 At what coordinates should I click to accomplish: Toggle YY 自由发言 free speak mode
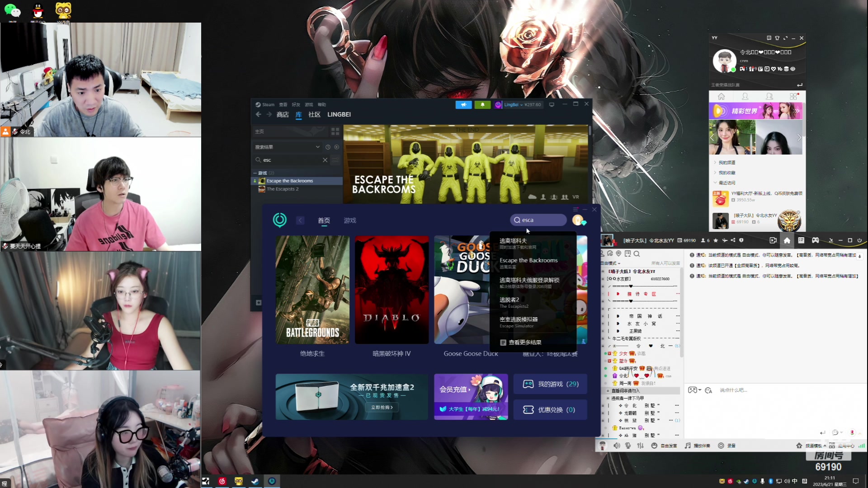click(664, 446)
